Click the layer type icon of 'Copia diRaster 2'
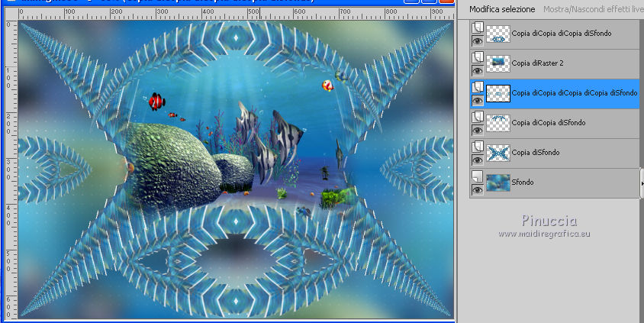Image resolution: width=644 pixels, height=323 pixels. 477,57
